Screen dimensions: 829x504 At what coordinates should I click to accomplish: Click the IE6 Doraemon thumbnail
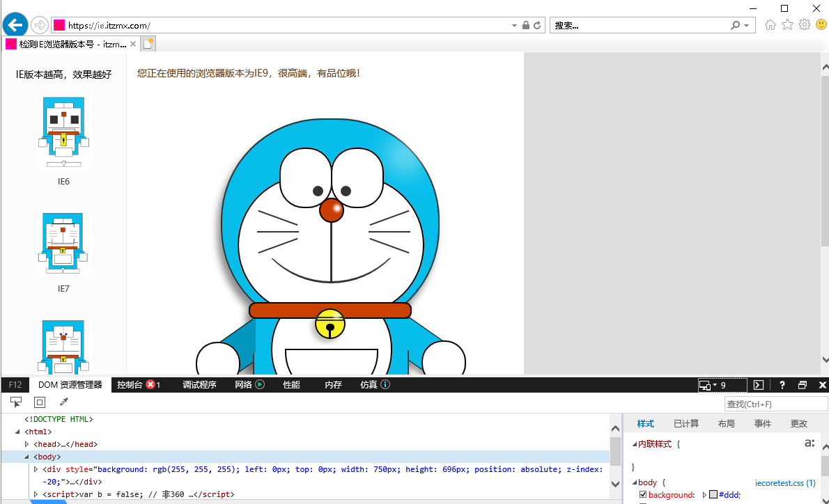coord(63,132)
